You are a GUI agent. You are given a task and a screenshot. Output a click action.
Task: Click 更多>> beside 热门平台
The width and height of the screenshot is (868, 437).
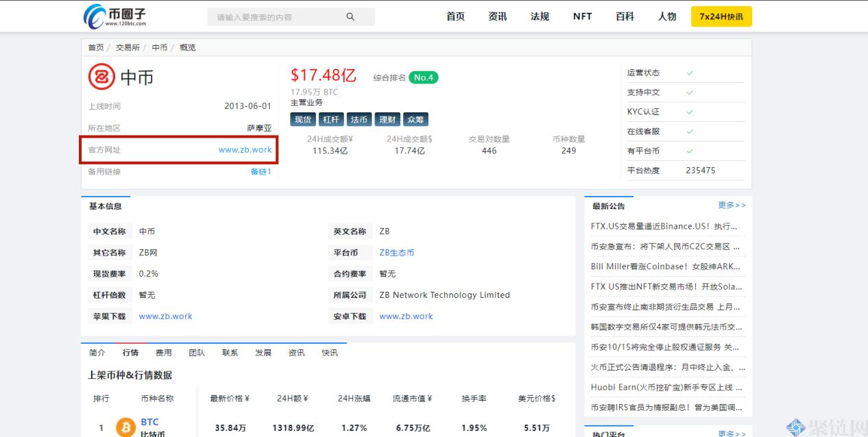click(x=732, y=434)
